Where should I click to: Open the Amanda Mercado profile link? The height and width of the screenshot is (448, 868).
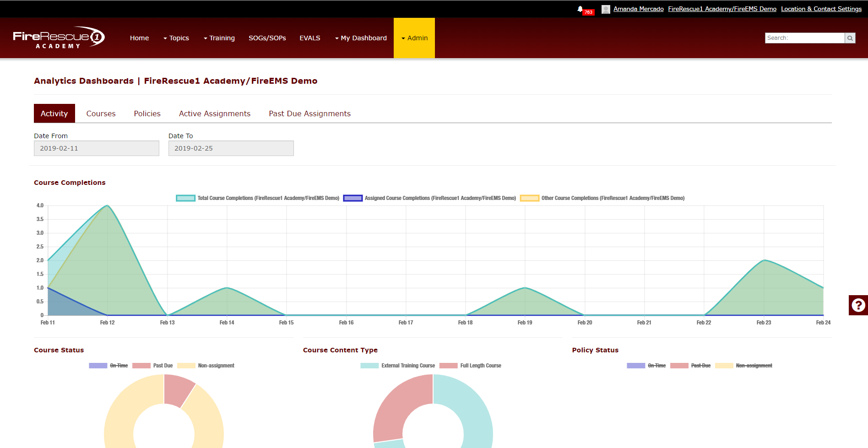coord(638,9)
